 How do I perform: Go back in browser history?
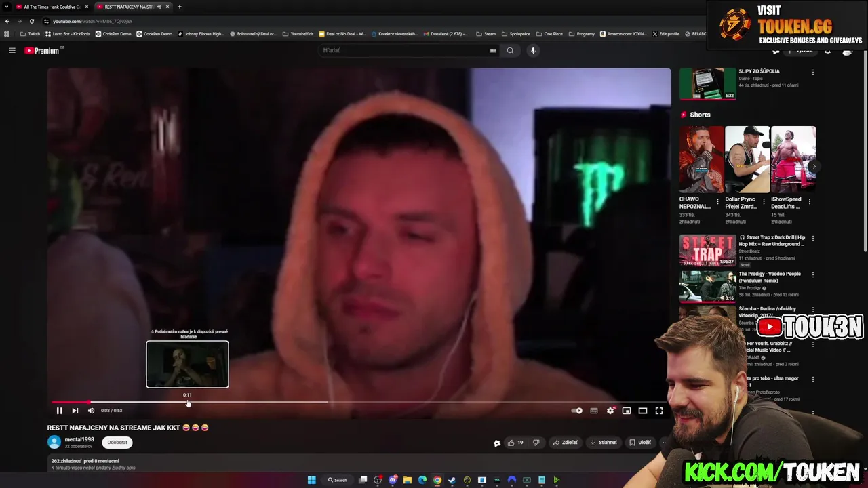(7, 21)
